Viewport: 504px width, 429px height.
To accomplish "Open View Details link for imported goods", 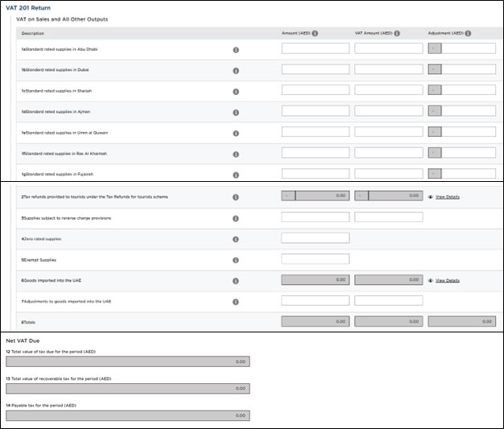I will [448, 281].
